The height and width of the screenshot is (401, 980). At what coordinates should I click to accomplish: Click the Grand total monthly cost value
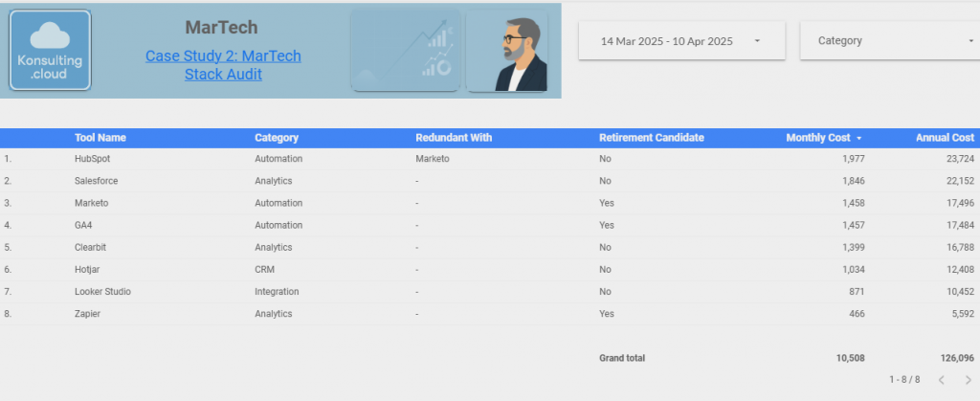point(848,358)
